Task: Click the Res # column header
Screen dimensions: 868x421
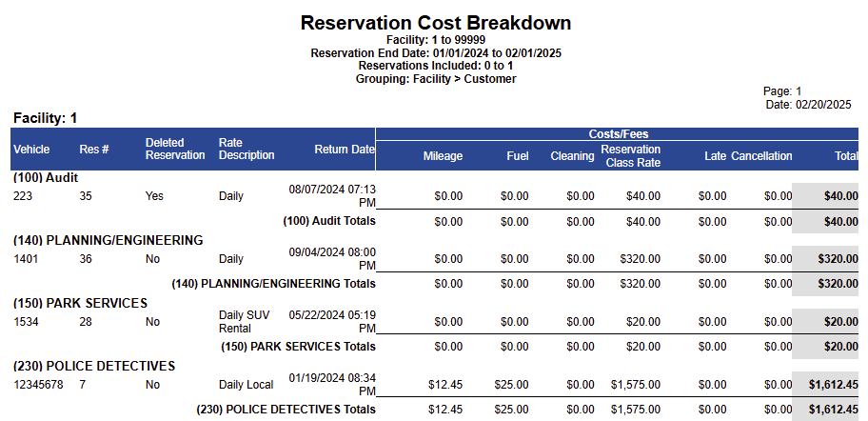Action: pos(93,150)
